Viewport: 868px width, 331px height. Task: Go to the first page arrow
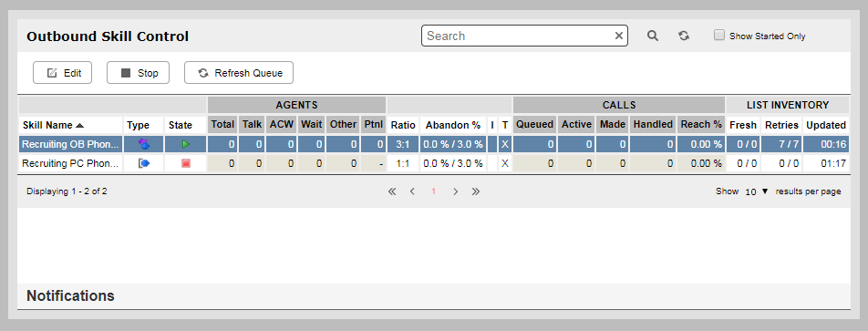(392, 191)
